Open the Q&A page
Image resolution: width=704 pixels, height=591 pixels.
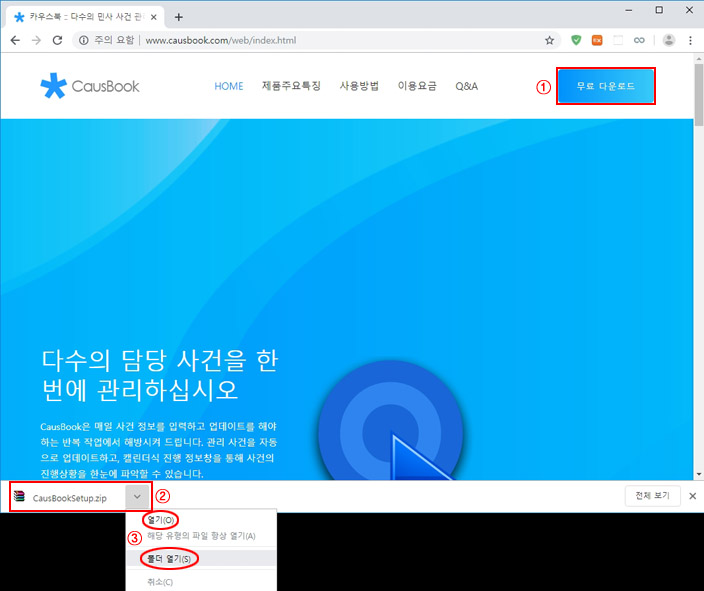click(x=466, y=86)
